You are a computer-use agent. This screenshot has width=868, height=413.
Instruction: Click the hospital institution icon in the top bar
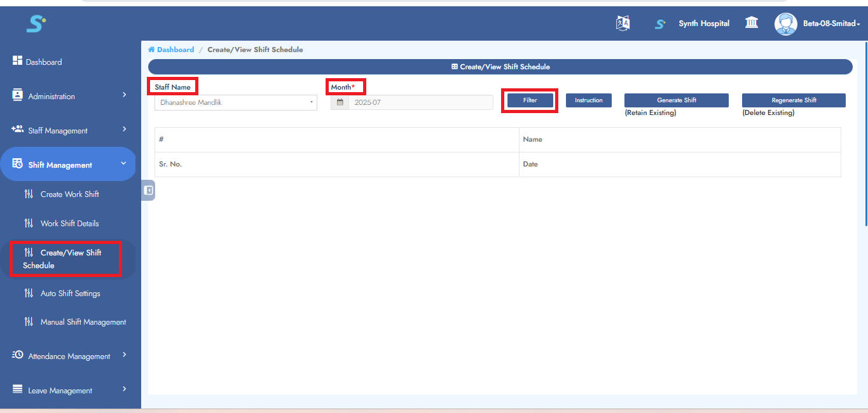[752, 23]
